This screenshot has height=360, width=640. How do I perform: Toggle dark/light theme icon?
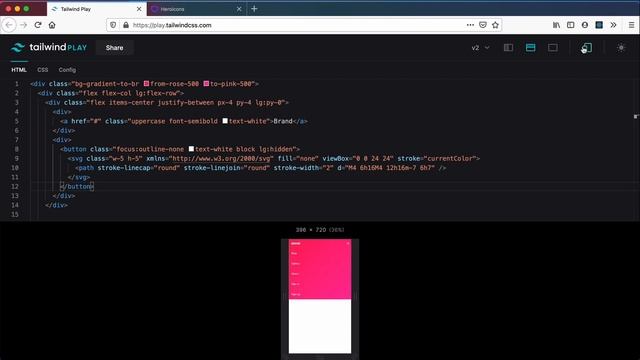click(621, 48)
